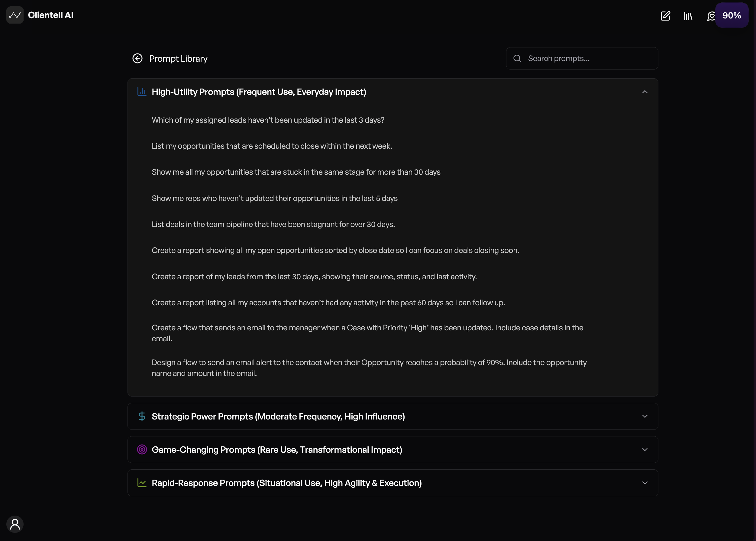
Task: Expand Game-Changing Prompts chevron
Action: tap(645, 450)
